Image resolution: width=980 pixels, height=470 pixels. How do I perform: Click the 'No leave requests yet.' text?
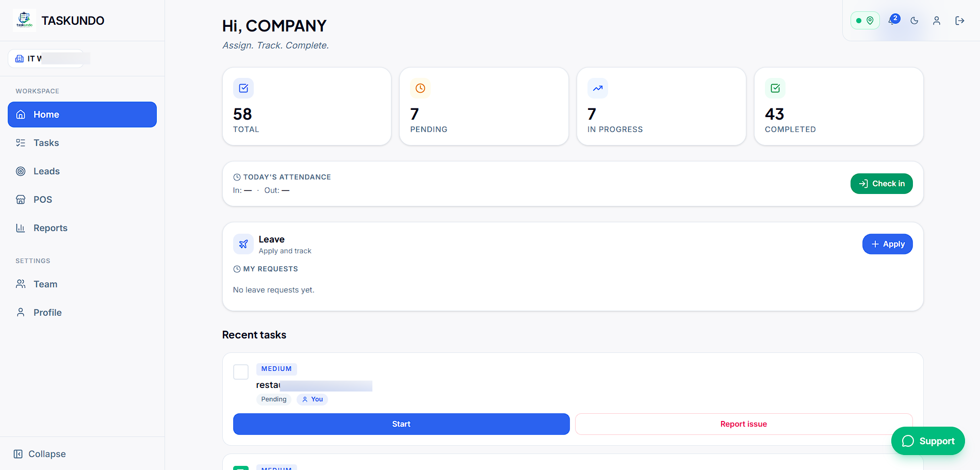point(273,290)
